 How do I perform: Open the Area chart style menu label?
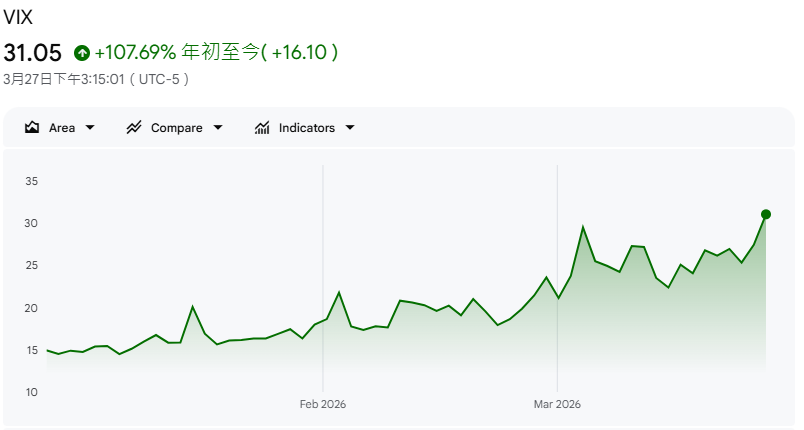[x=62, y=128]
